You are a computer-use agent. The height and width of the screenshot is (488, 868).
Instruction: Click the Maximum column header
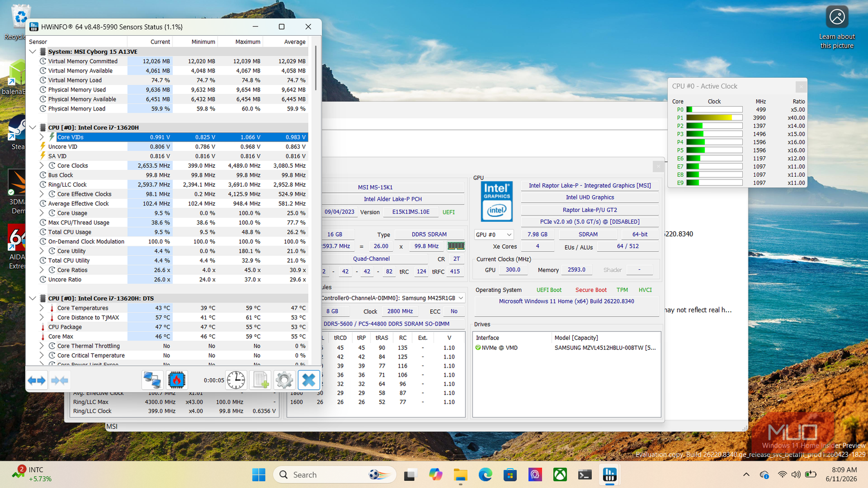coord(240,42)
